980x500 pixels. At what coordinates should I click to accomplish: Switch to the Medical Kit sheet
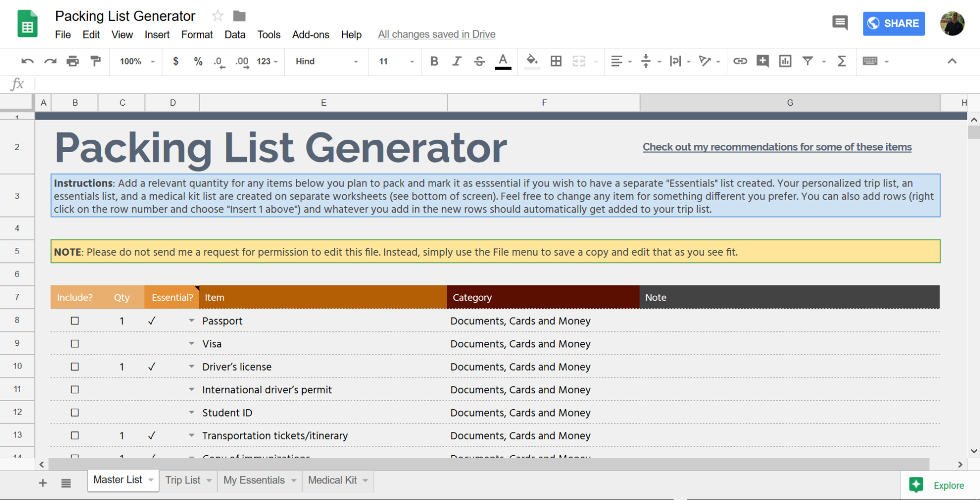tap(333, 480)
